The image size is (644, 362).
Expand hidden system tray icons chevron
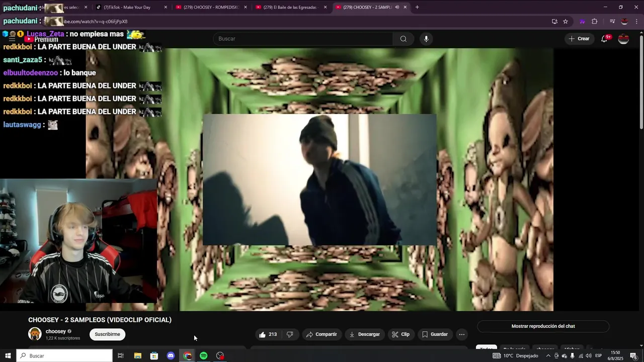[548, 355]
